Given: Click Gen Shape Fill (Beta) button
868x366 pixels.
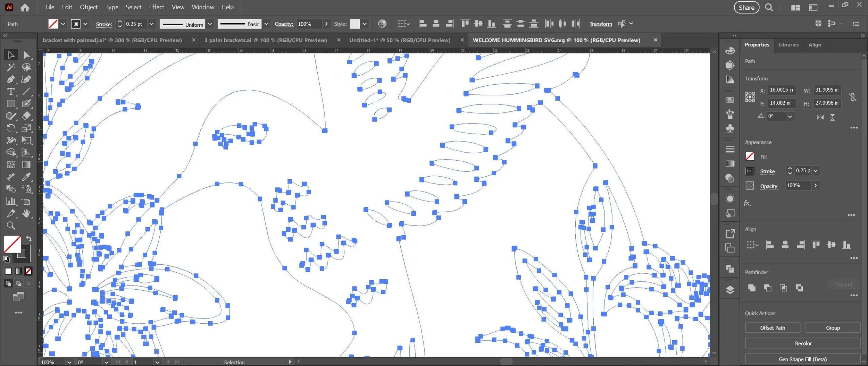Looking at the screenshot, I should tap(803, 359).
